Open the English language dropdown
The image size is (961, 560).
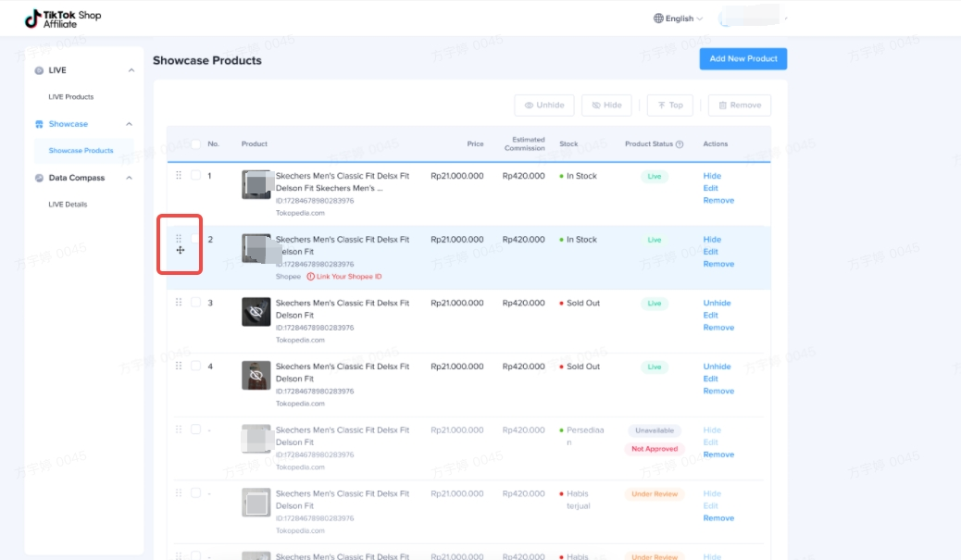pos(683,19)
